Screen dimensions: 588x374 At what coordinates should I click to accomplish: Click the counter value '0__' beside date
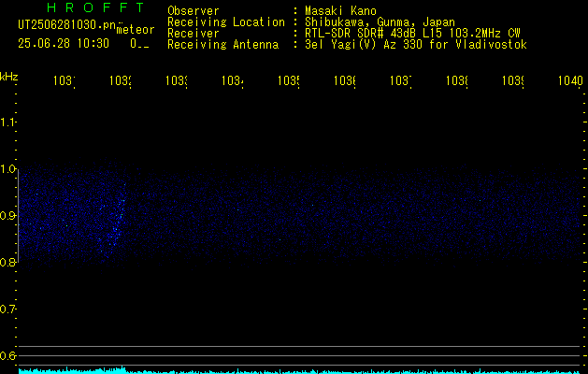[139, 44]
